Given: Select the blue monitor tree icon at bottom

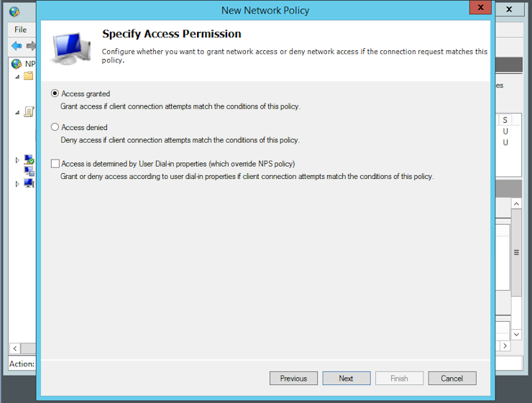Looking at the screenshot, I should [29, 183].
